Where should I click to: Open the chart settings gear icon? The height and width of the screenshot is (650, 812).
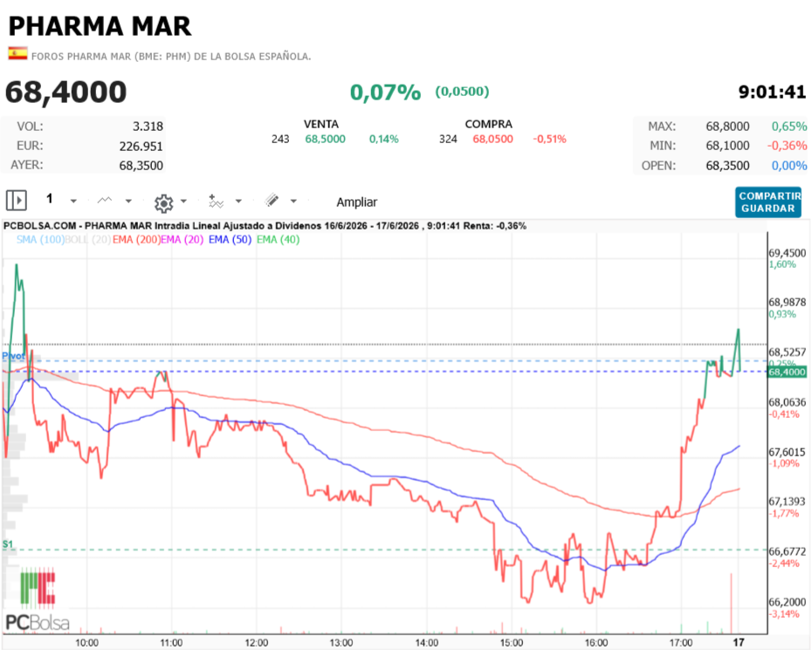point(163,203)
